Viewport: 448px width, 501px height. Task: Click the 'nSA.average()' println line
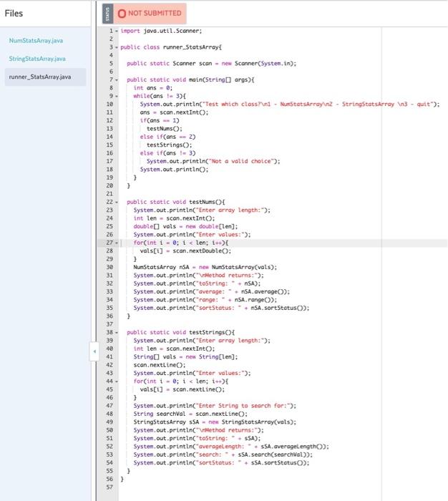click(212, 292)
